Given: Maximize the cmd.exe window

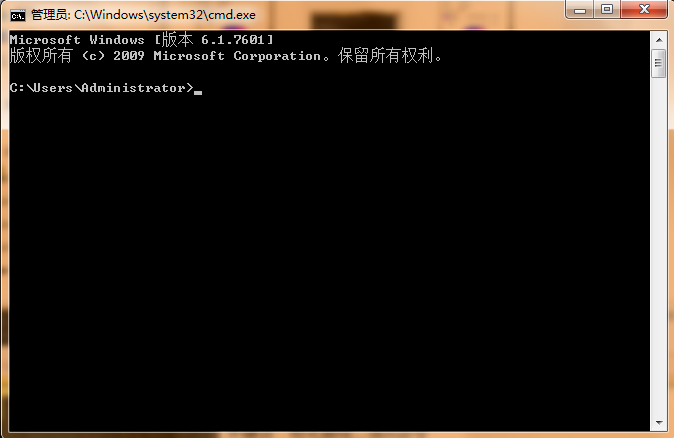Looking at the screenshot, I should [607, 9].
